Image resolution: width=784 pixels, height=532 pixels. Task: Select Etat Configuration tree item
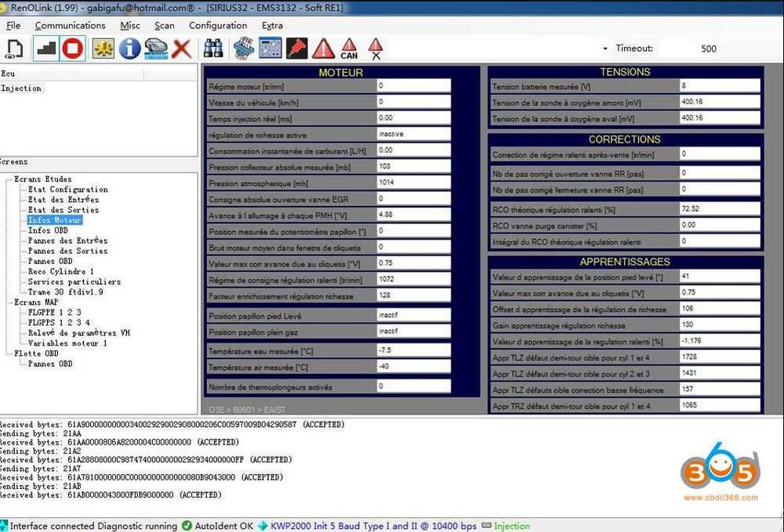coord(67,190)
